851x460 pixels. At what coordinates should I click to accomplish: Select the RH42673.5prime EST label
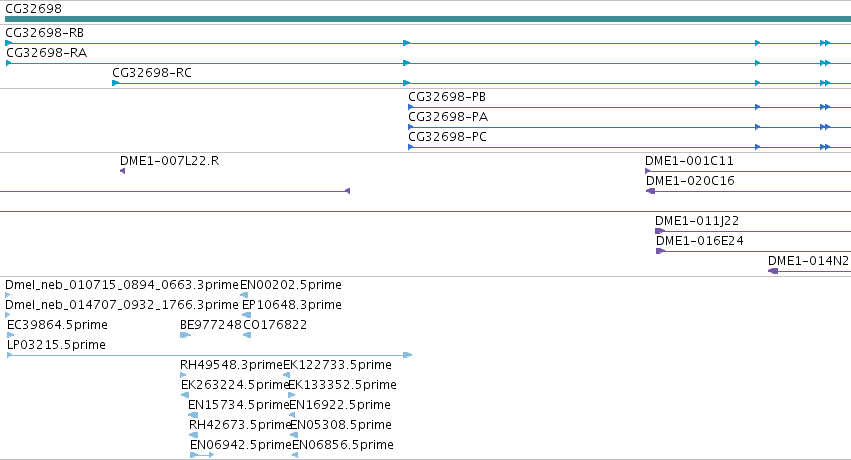tap(240, 425)
